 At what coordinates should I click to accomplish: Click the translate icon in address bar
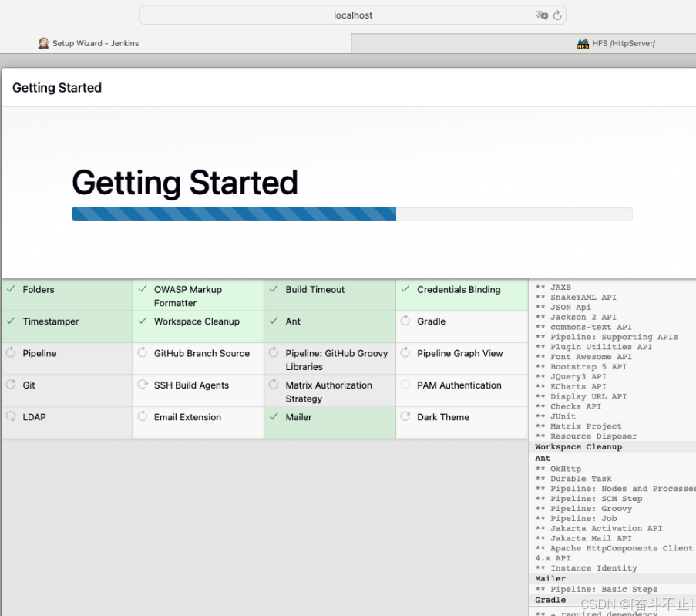pos(542,15)
